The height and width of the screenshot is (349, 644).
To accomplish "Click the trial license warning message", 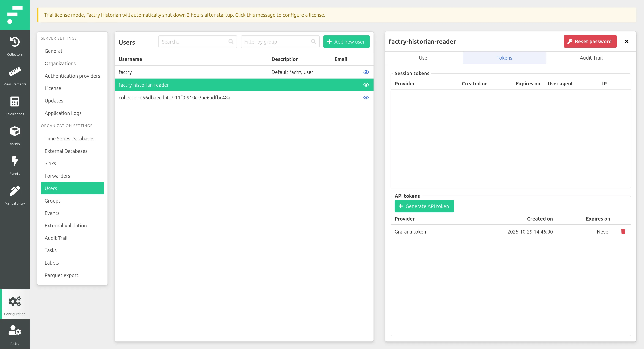I will tap(337, 15).
